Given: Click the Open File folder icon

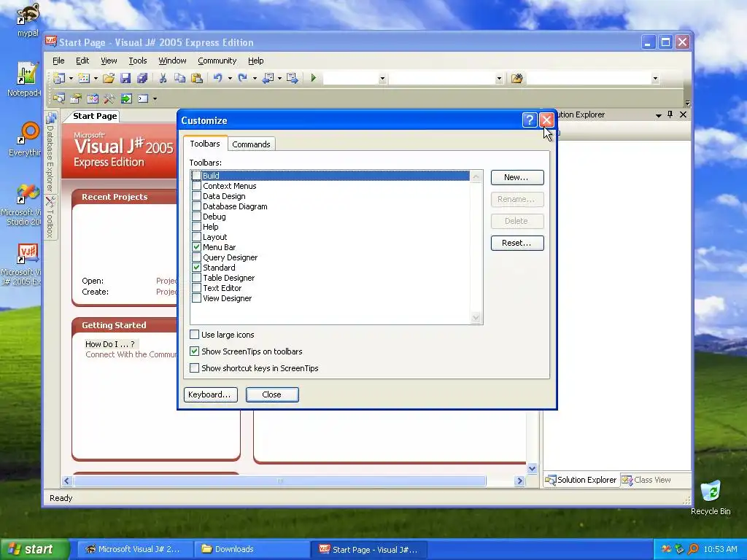Looking at the screenshot, I should point(109,78).
